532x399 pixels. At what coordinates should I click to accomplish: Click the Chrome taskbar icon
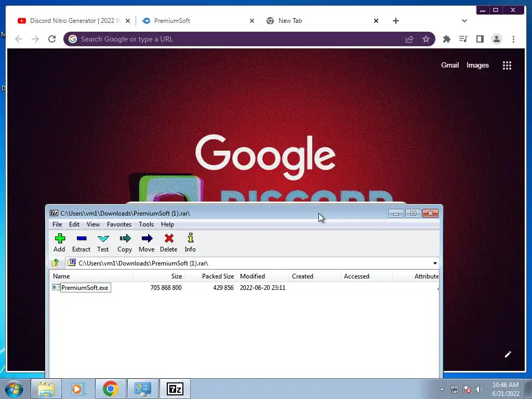111,389
